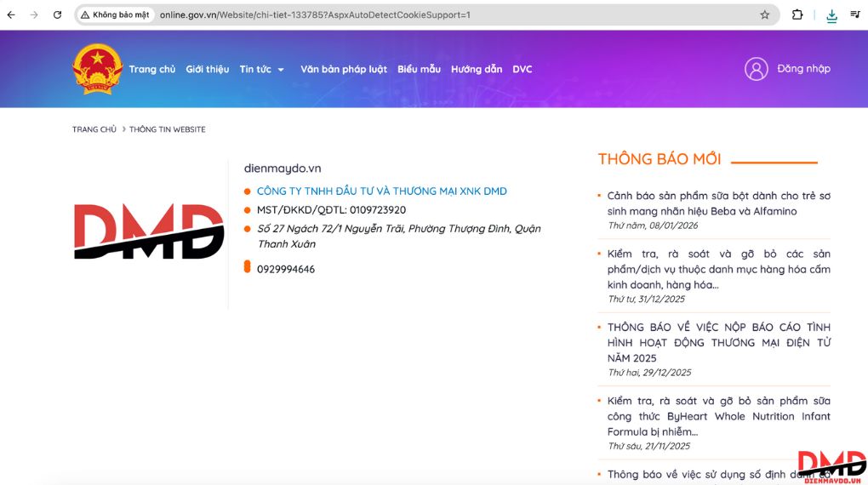Viewport: 868px width, 485px height.
Task: Go back with the browser back arrow
Action: pos(11,15)
